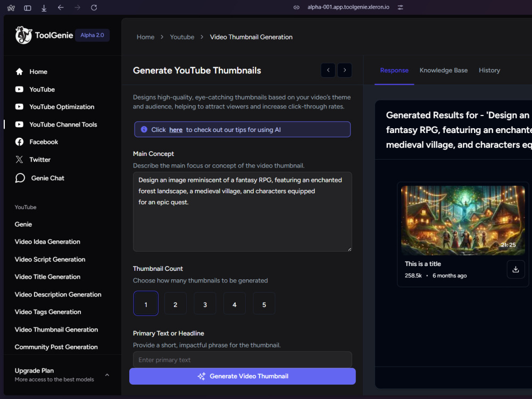Open Video Idea Generation tool
This screenshot has width=532, height=399.
[x=47, y=242]
